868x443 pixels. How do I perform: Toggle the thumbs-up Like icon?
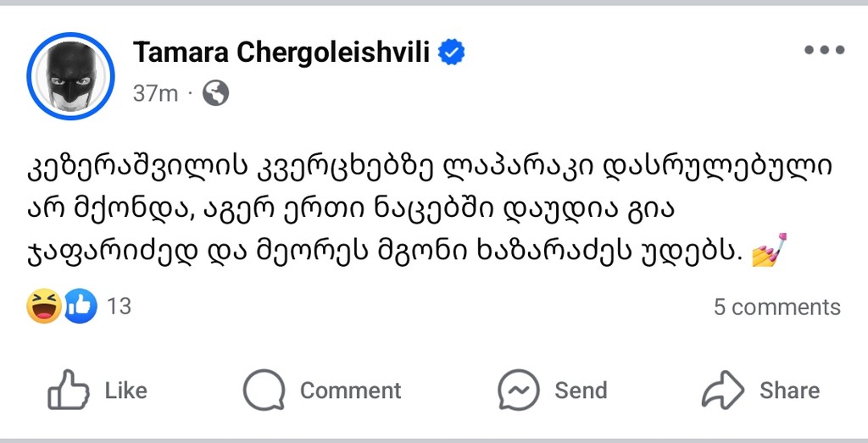[x=69, y=390]
